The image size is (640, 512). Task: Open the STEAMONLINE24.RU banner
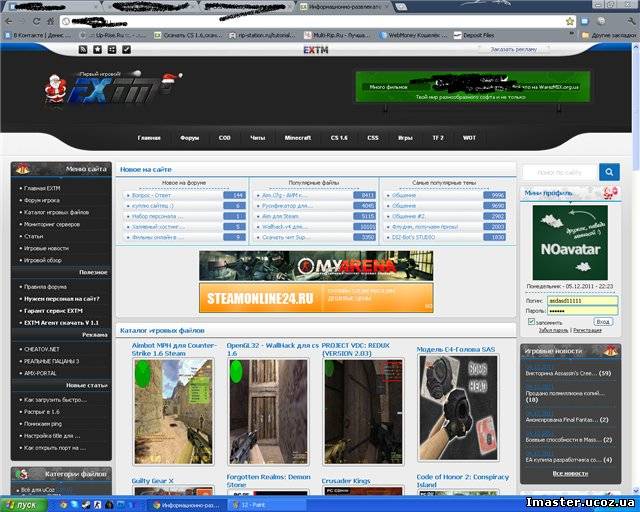point(316,298)
